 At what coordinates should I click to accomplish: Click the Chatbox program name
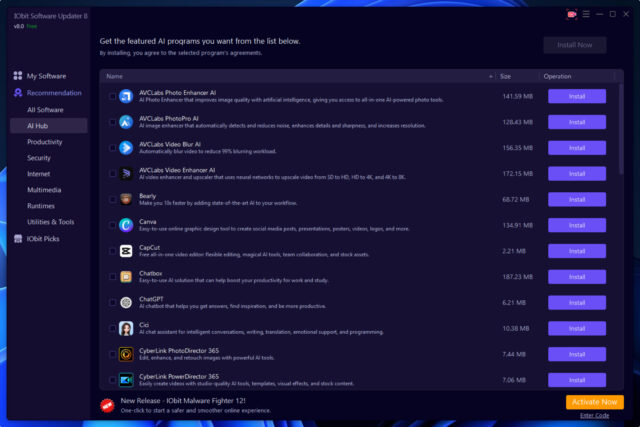pyautogui.click(x=151, y=273)
